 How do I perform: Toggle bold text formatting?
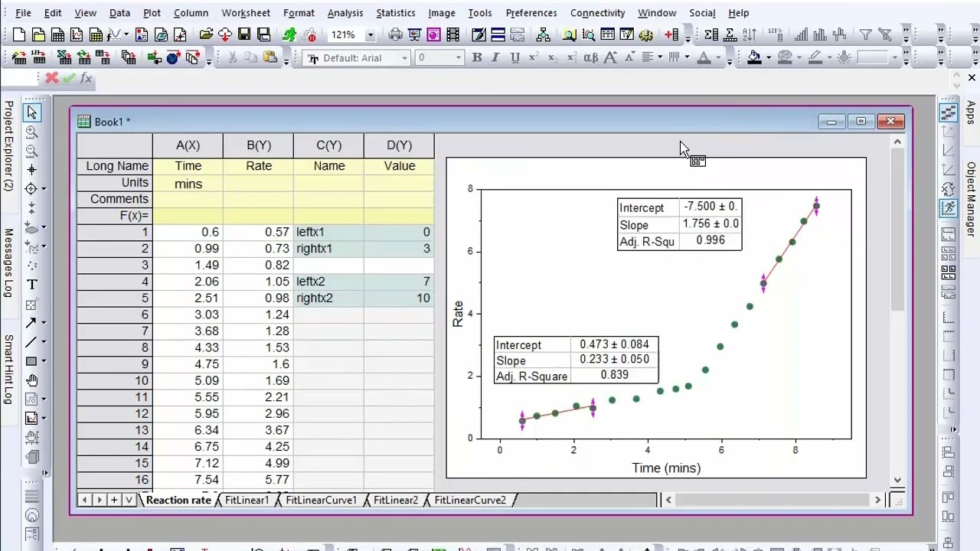(x=477, y=57)
